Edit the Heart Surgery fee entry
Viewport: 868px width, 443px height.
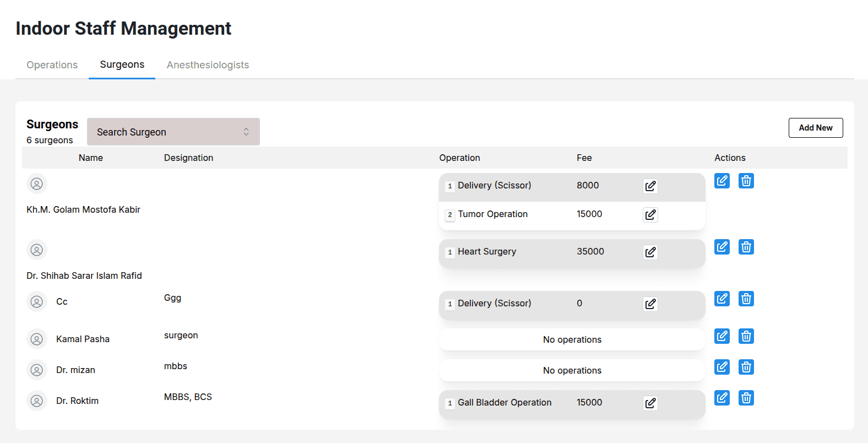tap(650, 252)
